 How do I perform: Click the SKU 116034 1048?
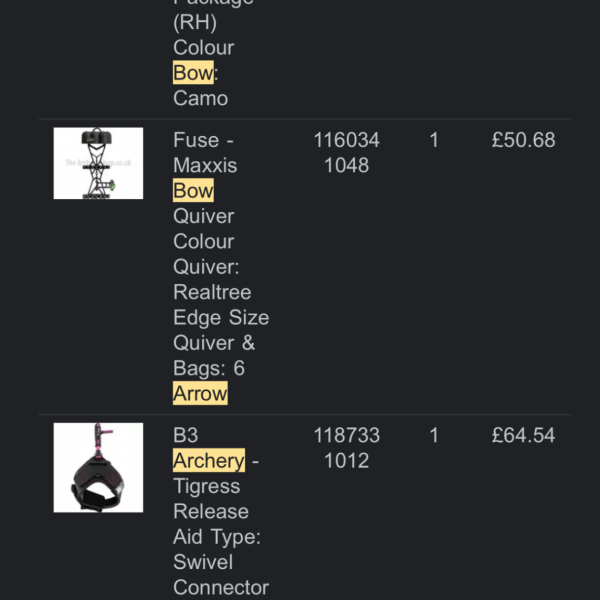(x=347, y=152)
